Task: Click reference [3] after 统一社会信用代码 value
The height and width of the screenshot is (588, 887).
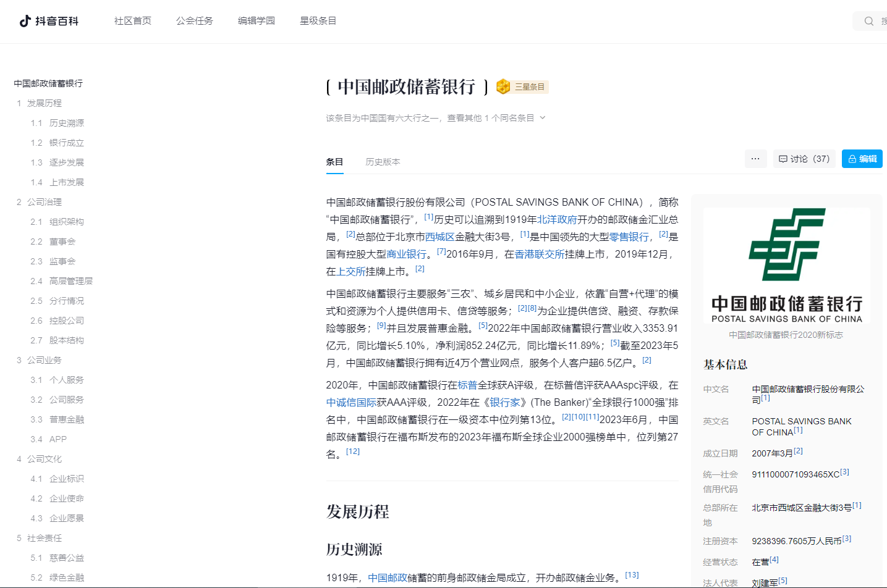Action: pyautogui.click(x=845, y=472)
